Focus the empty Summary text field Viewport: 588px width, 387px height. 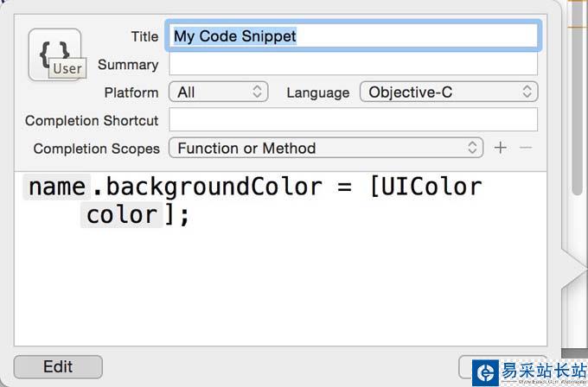353,65
